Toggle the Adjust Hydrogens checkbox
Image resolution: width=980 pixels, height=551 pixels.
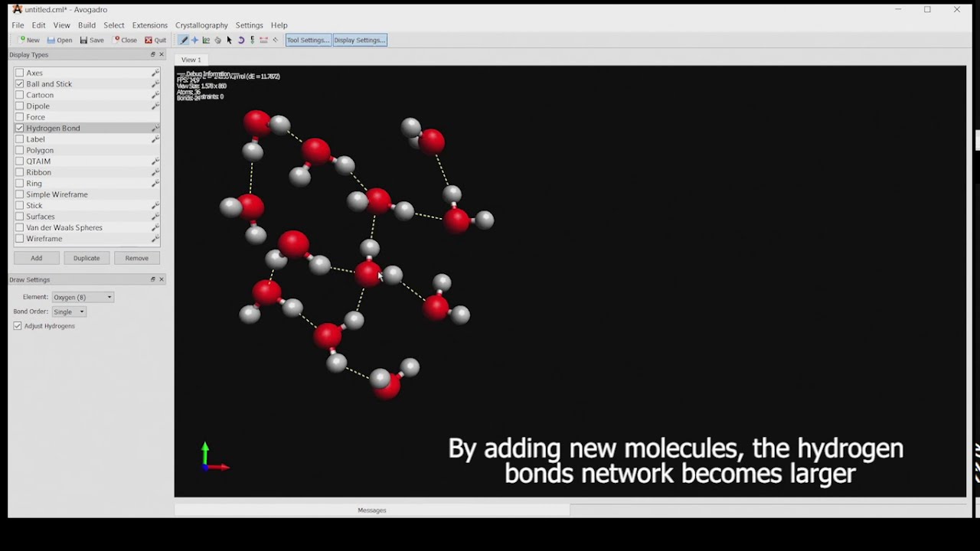[18, 326]
